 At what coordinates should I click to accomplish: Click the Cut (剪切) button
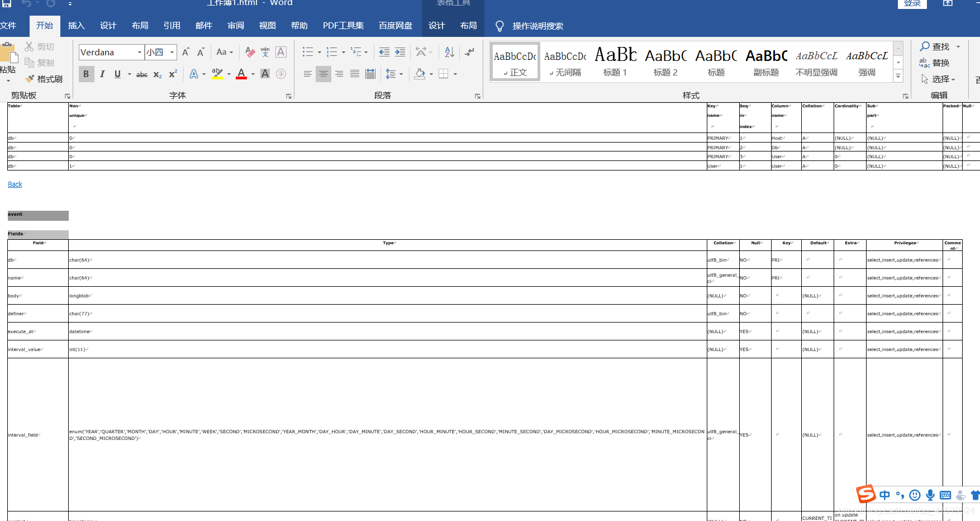click(40, 47)
